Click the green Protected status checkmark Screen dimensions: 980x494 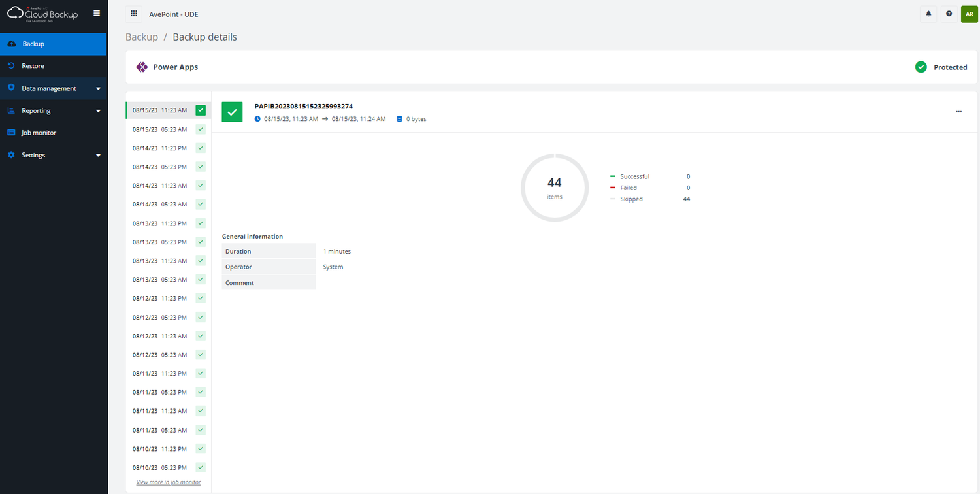[921, 67]
